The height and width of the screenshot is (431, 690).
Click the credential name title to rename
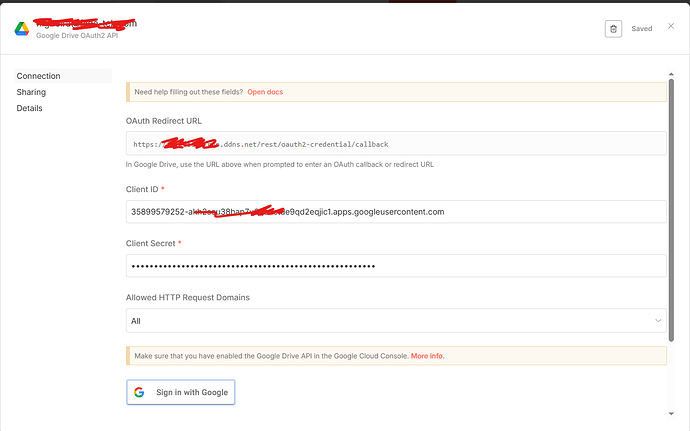(86, 23)
